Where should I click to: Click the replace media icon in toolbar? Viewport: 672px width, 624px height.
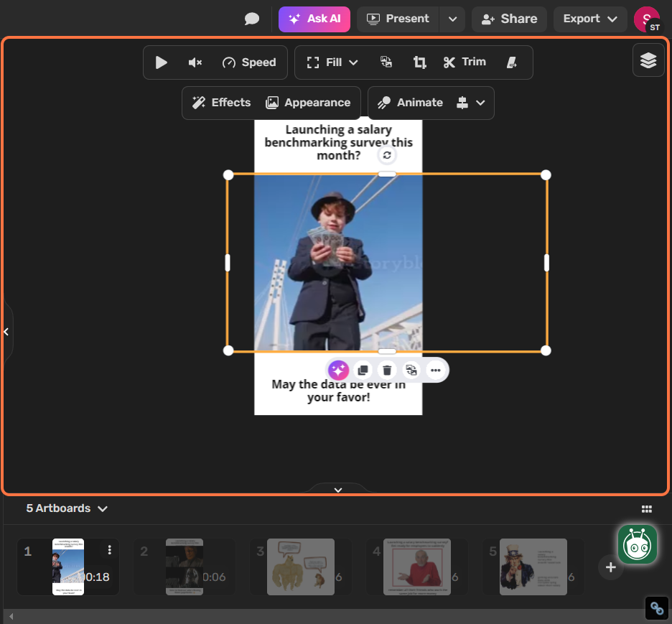point(386,62)
